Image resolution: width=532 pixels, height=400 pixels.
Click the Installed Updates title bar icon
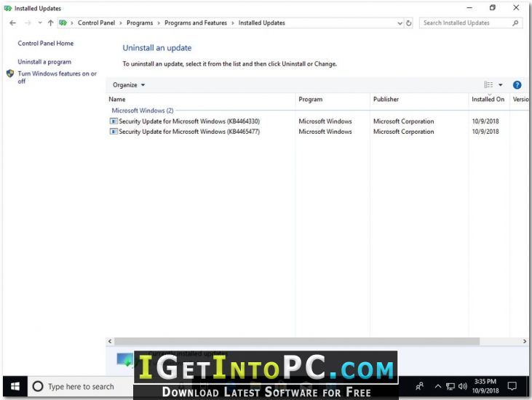[8, 8]
